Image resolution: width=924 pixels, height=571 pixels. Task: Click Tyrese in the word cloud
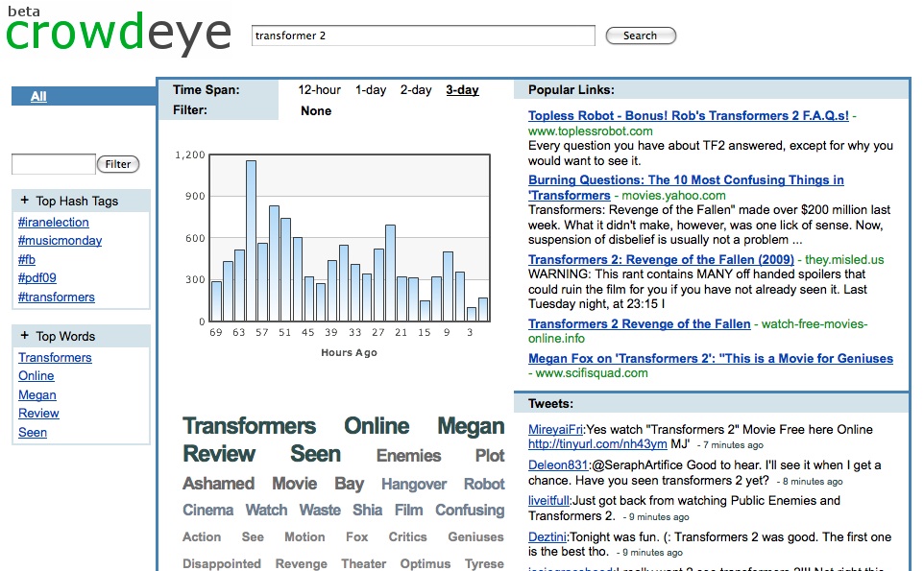pos(484,564)
